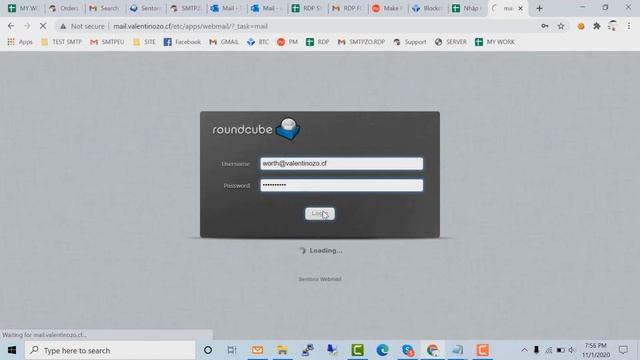Open the Windows Start menu
The height and width of the screenshot is (360, 640).
(x=12, y=350)
